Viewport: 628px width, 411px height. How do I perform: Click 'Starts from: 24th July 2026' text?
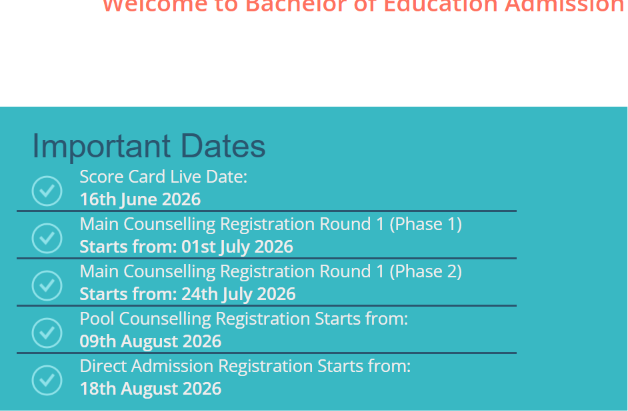[187, 294]
